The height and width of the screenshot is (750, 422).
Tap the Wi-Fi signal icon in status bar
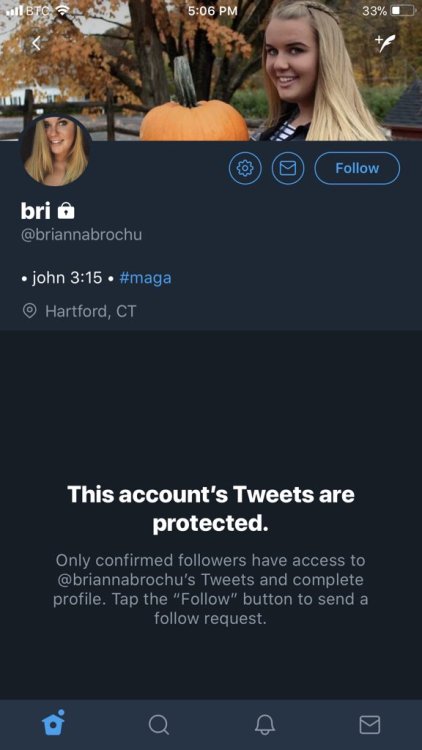pos(62,10)
